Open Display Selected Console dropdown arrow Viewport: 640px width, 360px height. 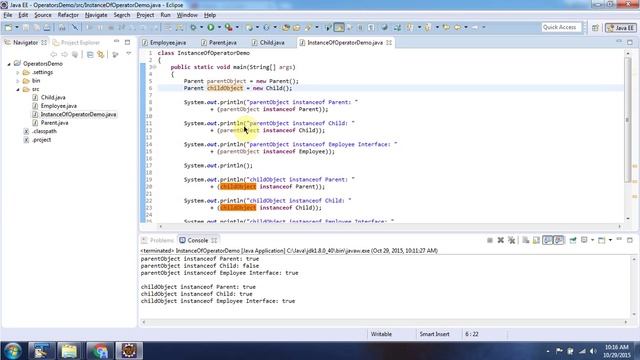coord(592,240)
